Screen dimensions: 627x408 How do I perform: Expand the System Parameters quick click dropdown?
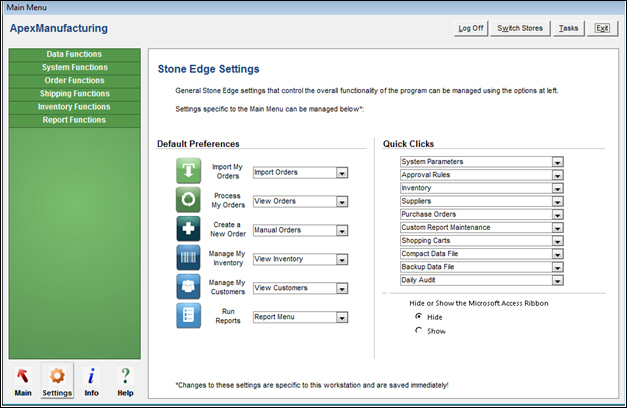coord(557,162)
